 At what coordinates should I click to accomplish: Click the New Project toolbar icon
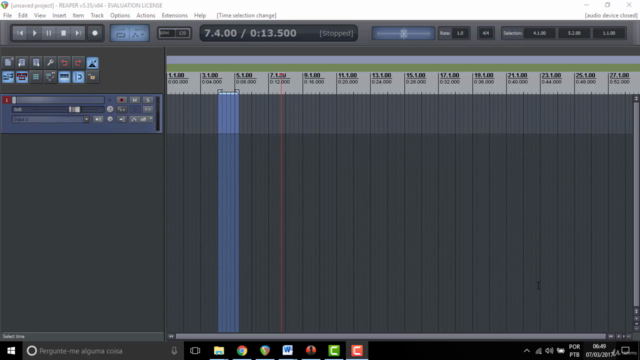(x=8, y=62)
